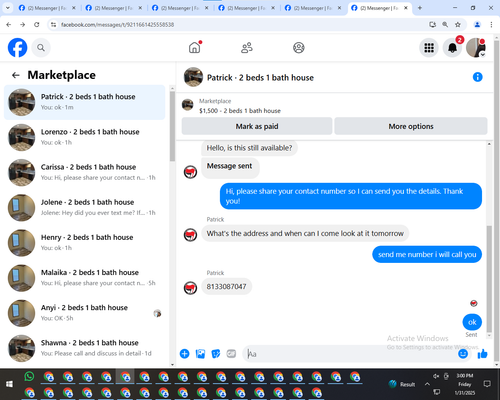Open the Patrick conversation in the list
500x400 pixels.
point(85,102)
